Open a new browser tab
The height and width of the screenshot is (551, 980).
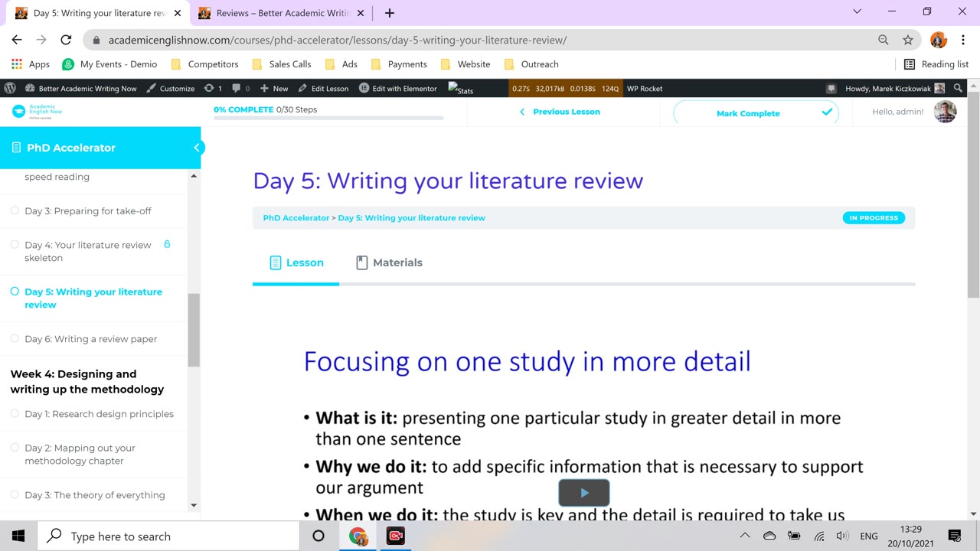click(x=390, y=12)
